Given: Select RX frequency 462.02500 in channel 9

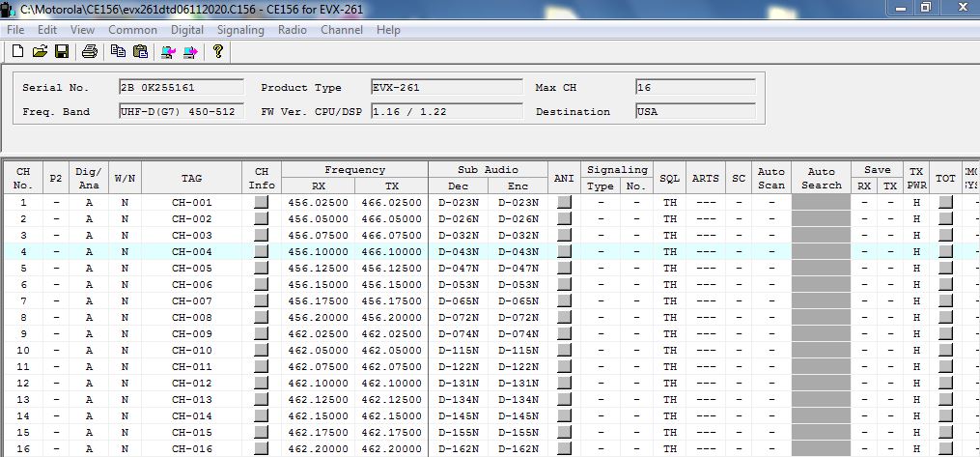Looking at the screenshot, I should [318, 333].
